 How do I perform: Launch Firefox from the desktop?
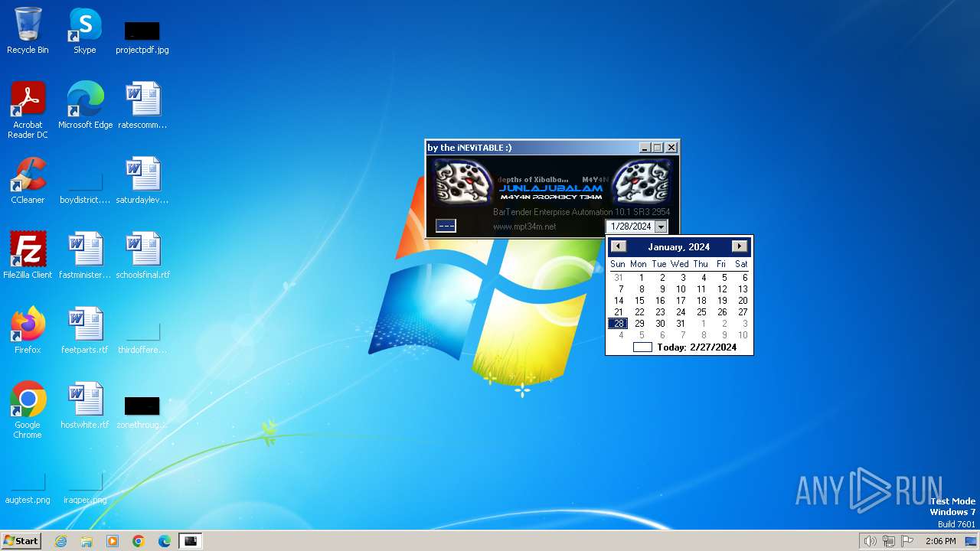point(28,331)
